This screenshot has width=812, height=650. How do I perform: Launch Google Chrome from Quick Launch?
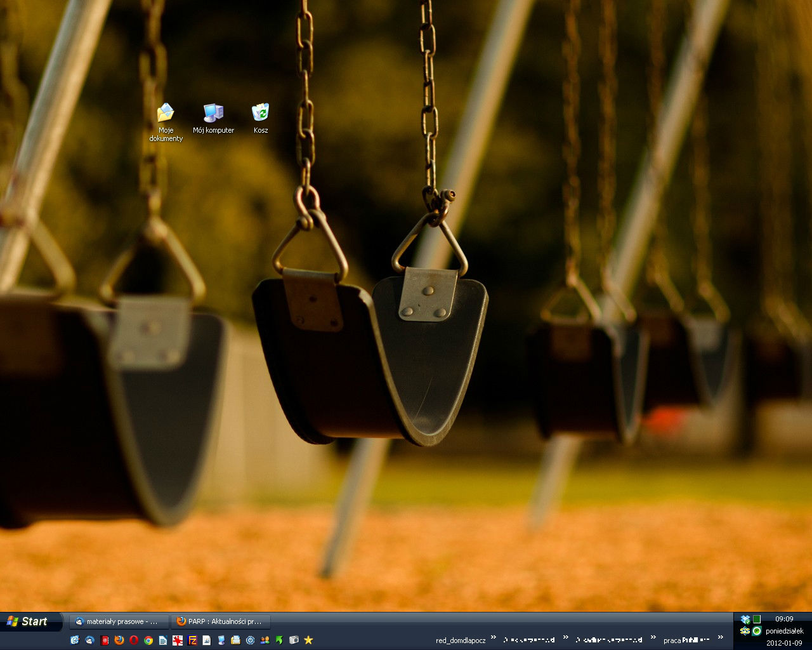point(148,640)
